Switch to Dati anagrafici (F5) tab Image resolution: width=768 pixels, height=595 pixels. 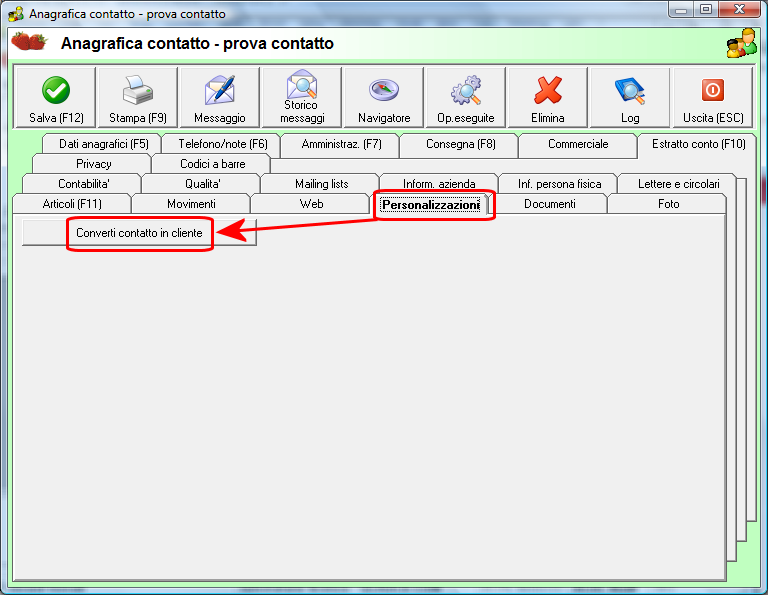pos(103,144)
